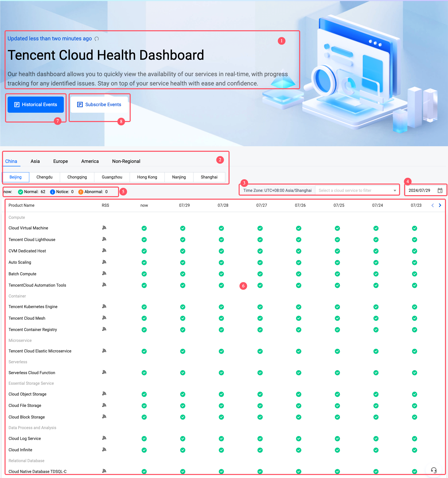Viewport: 448px width, 478px height.
Task: Click Cloud Object Storage status icon for 07/25
Action: (337, 394)
